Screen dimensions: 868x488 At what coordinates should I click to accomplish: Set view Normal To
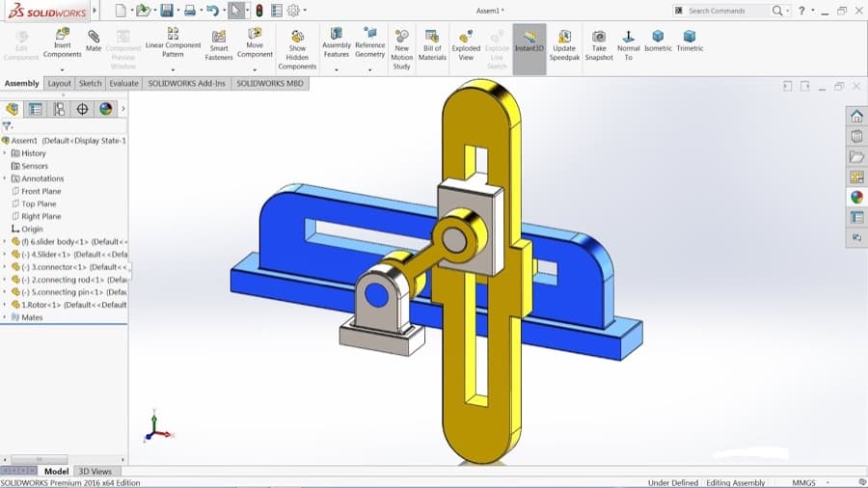click(x=628, y=44)
